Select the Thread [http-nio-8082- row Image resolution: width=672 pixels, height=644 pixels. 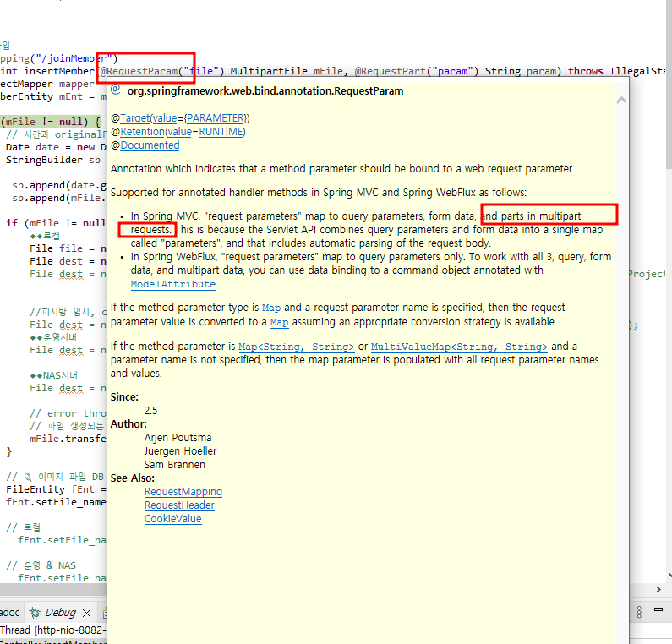tap(52, 630)
